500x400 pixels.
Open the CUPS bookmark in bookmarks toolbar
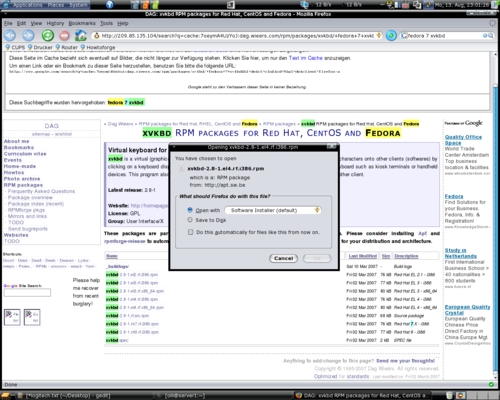pos(15,47)
